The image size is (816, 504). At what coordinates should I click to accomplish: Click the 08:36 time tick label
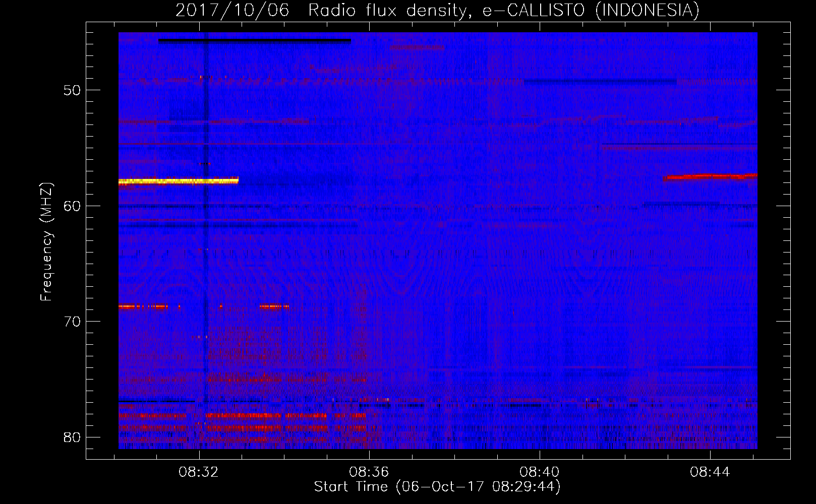[369, 472]
